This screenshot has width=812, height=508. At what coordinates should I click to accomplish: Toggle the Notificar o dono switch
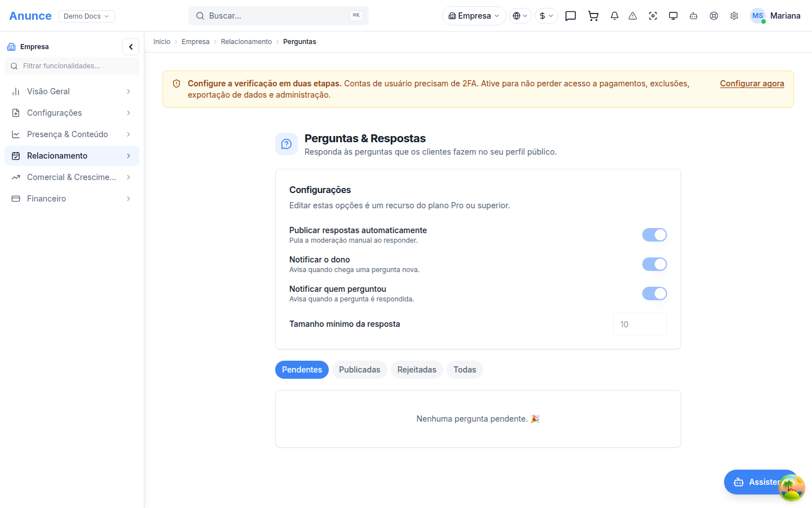coord(655,264)
